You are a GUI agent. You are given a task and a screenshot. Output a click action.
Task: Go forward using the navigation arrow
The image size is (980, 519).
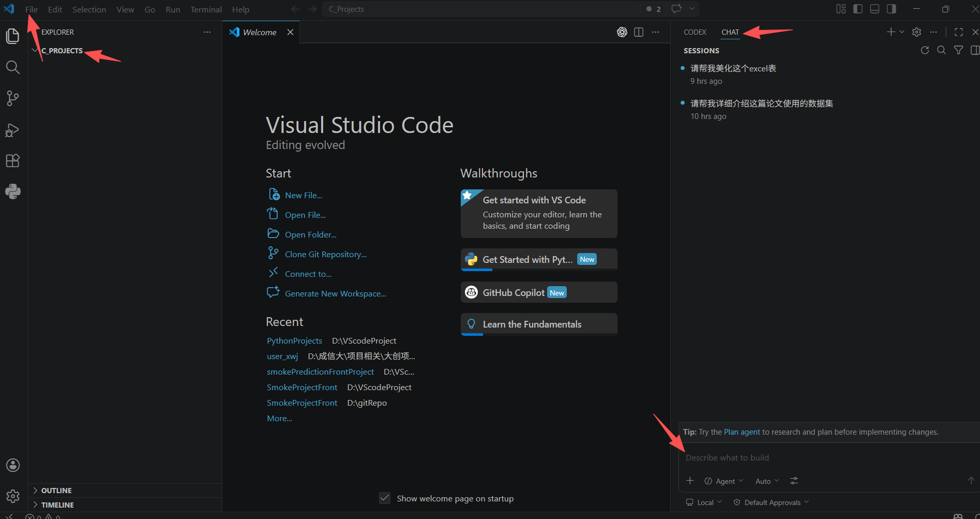pyautogui.click(x=312, y=9)
